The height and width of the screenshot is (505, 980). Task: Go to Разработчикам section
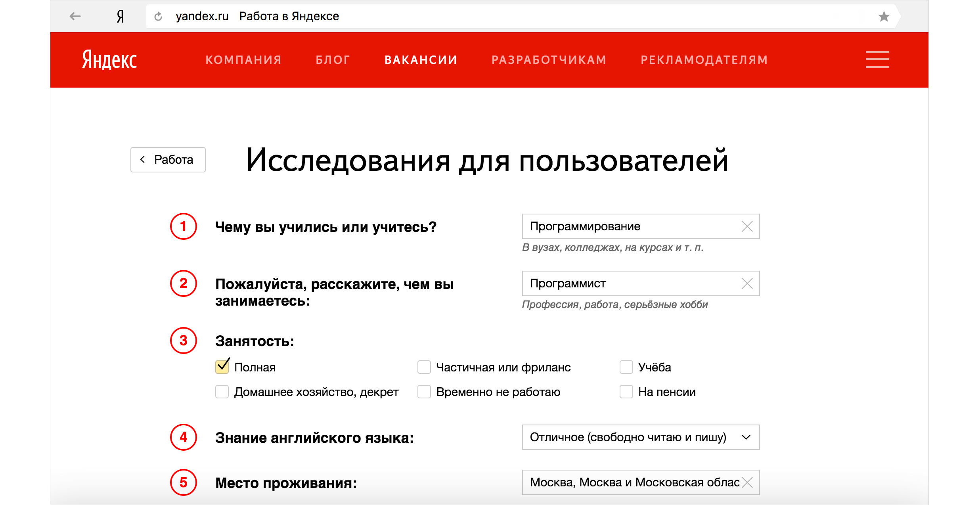point(549,60)
